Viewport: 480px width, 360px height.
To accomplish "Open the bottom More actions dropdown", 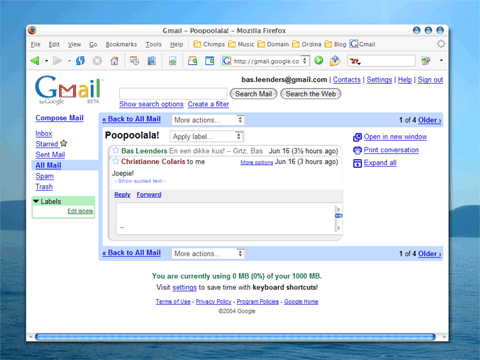I will (208, 254).
